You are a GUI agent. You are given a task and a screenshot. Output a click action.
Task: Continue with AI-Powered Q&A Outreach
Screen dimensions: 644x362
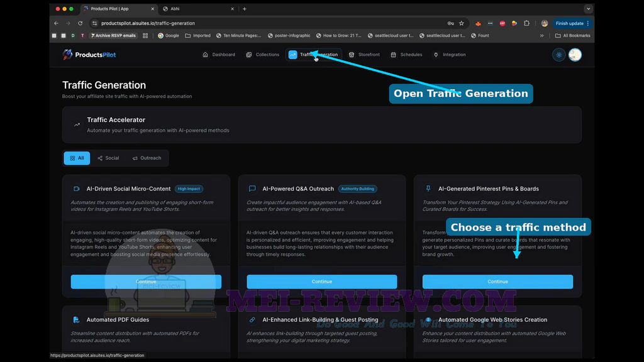point(321,282)
